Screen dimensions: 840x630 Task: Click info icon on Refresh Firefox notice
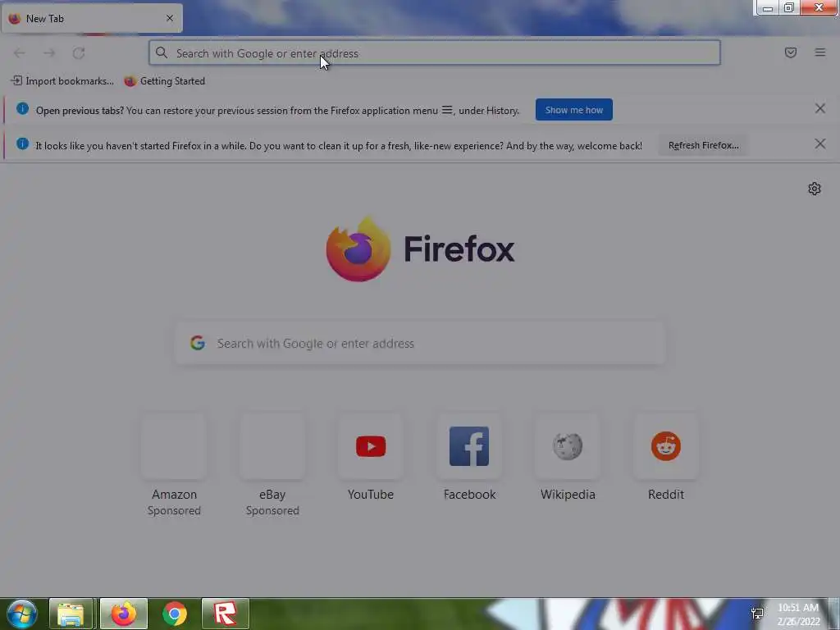[x=22, y=144]
